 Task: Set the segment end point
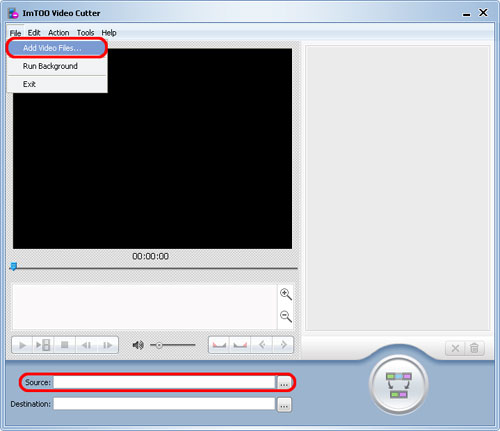(240, 345)
